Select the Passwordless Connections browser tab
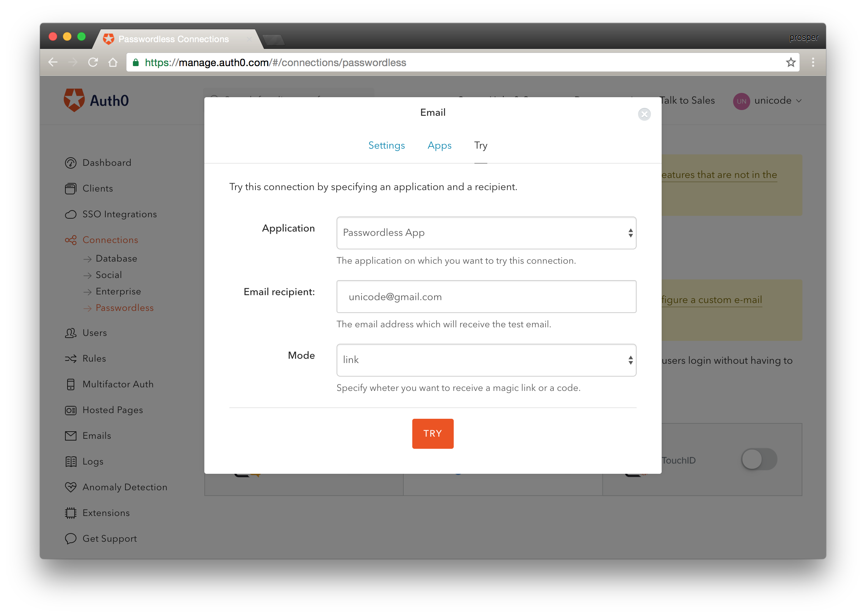866x616 pixels. tap(178, 39)
